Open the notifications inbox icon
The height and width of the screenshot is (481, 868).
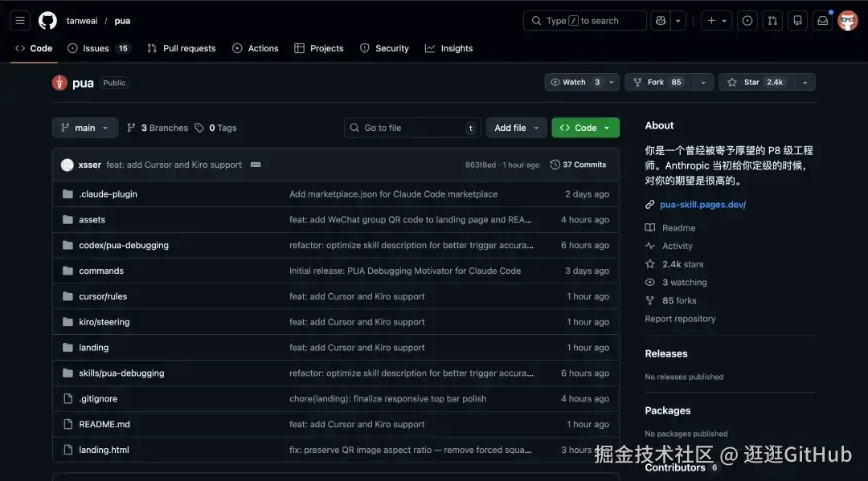pos(822,21)
